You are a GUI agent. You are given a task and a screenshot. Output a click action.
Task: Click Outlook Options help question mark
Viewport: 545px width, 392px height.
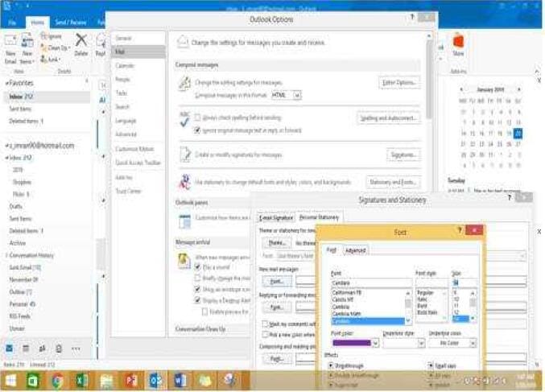[x=412, y=17]
